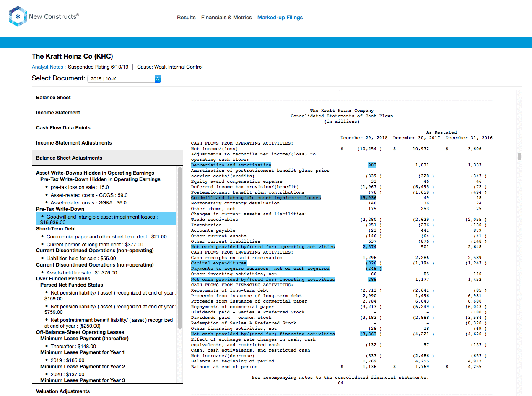This screenshot has width=532, height=396.
Task: Select Net pension liability $159.00 item
Action: coord(110,296)
